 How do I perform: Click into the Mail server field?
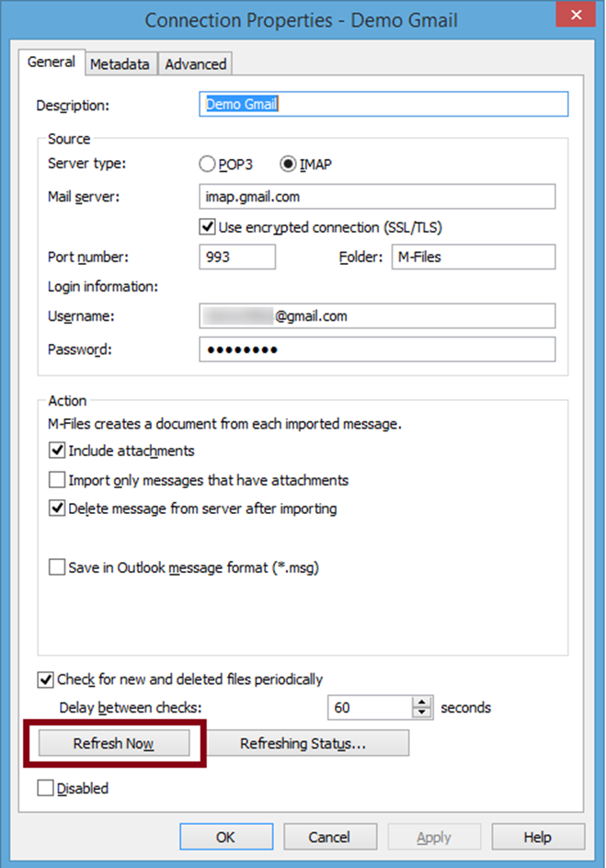click(x=377, y=197)
